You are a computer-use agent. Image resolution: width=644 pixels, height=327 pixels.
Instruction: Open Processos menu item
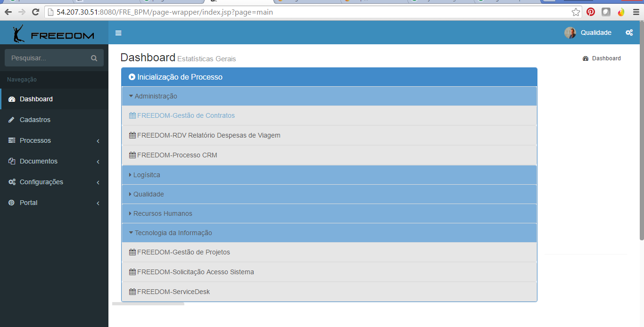pyautogui.click(x=54, y=140)
